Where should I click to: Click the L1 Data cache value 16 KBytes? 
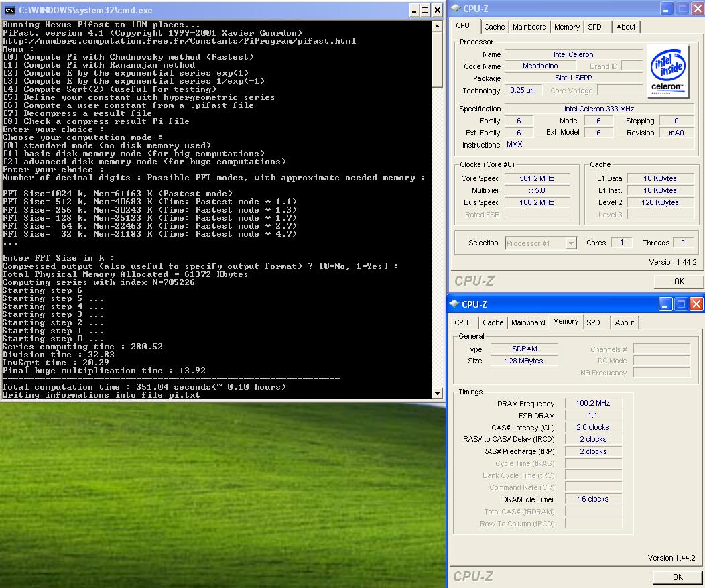coord(659,178)
